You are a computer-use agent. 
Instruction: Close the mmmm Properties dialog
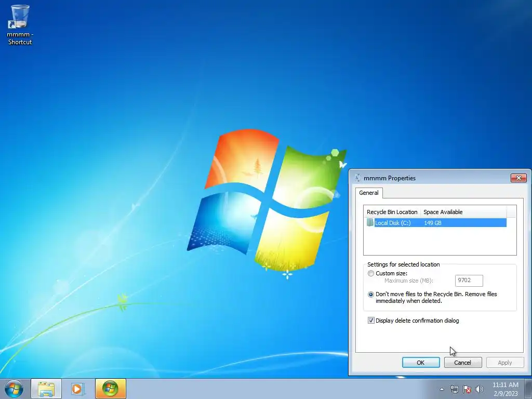[518, 178]
